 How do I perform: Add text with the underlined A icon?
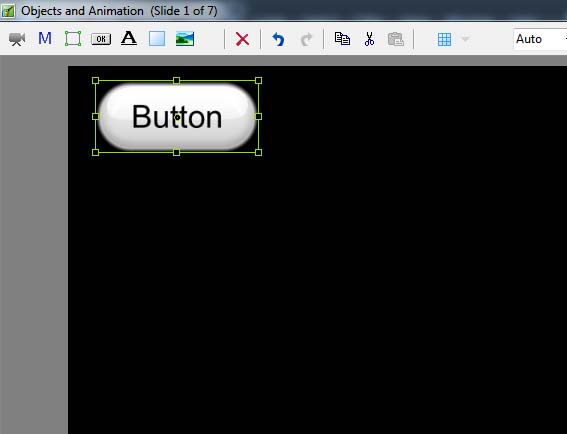[x=129, y=38]
